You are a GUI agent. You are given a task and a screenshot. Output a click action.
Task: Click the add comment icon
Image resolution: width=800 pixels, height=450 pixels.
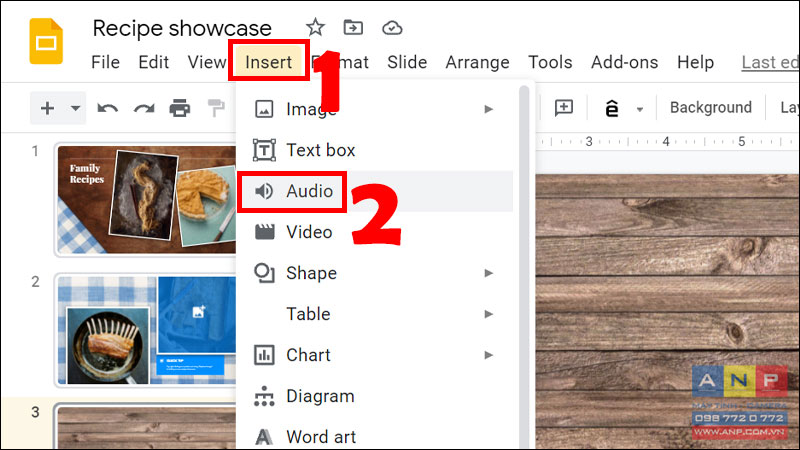point(564,108)
